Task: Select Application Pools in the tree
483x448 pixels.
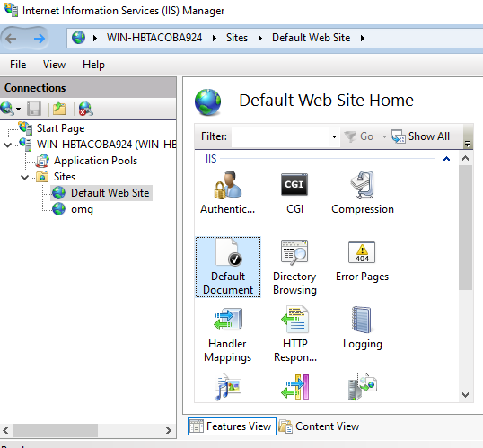Action: (x=95, y=161)
